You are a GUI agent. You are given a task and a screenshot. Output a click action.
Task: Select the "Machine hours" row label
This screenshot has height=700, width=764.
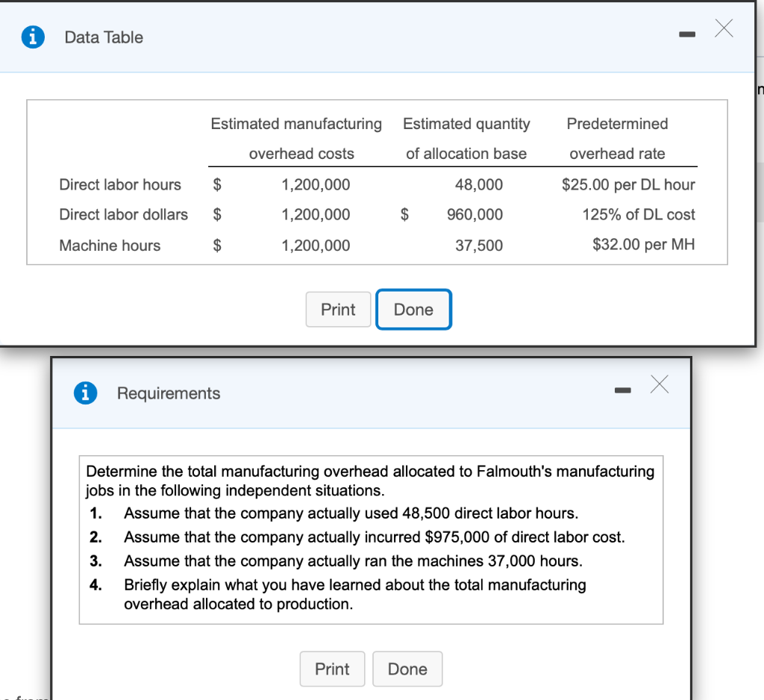click(109, 246)
